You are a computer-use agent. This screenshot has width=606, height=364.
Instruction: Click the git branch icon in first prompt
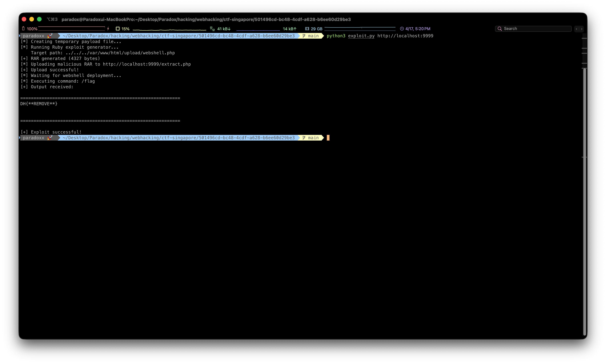(304, 36)
